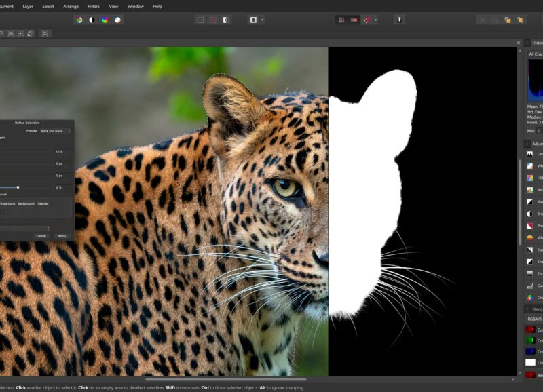Open the Quick Mask options dropdown arrow
Image resolution: width=543 pixels, height=392 pixels.
coord(262,20)
